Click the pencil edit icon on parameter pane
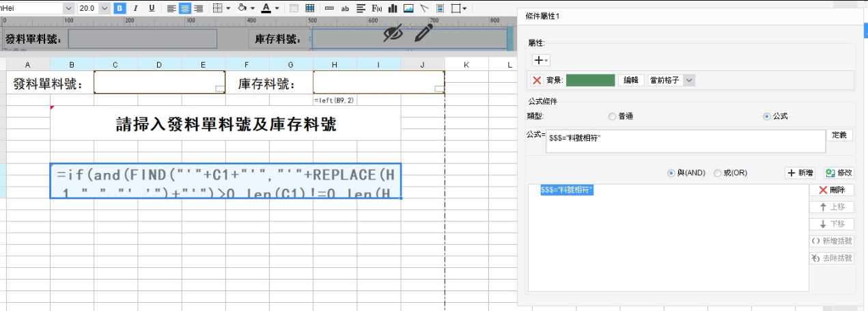 [423, 33]
